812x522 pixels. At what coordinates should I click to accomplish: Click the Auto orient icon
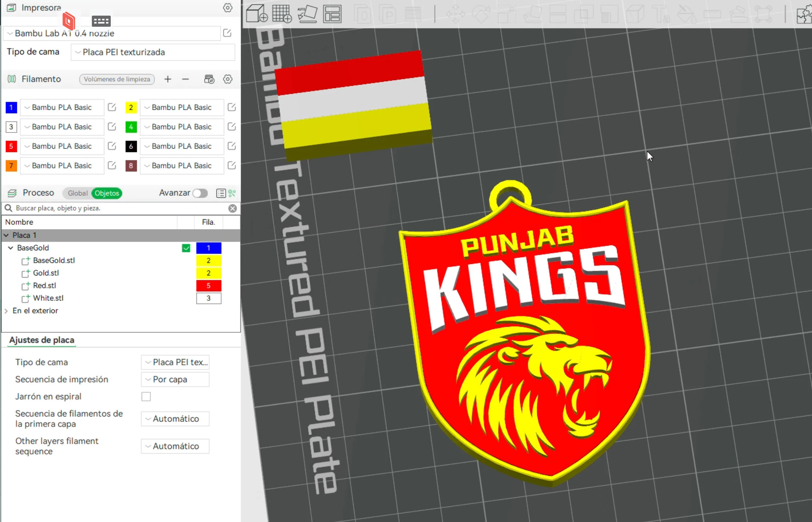coord(307,14)
